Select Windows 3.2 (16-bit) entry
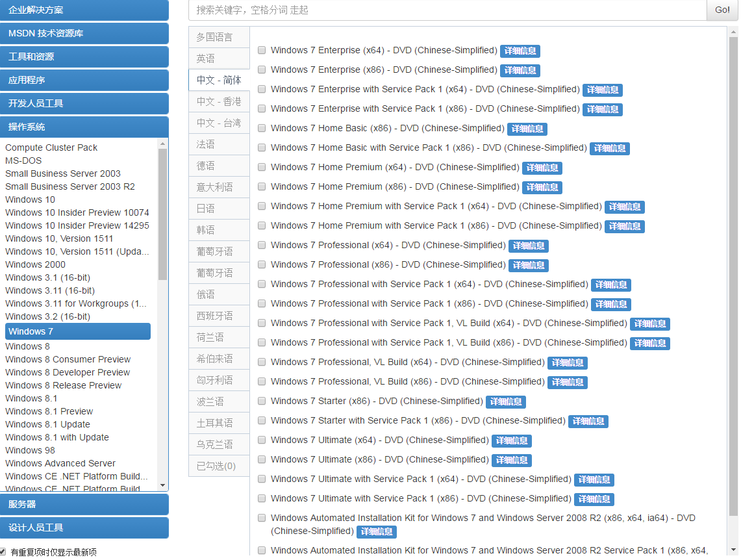This screenshot has height=560, width=741. (47, 316)
